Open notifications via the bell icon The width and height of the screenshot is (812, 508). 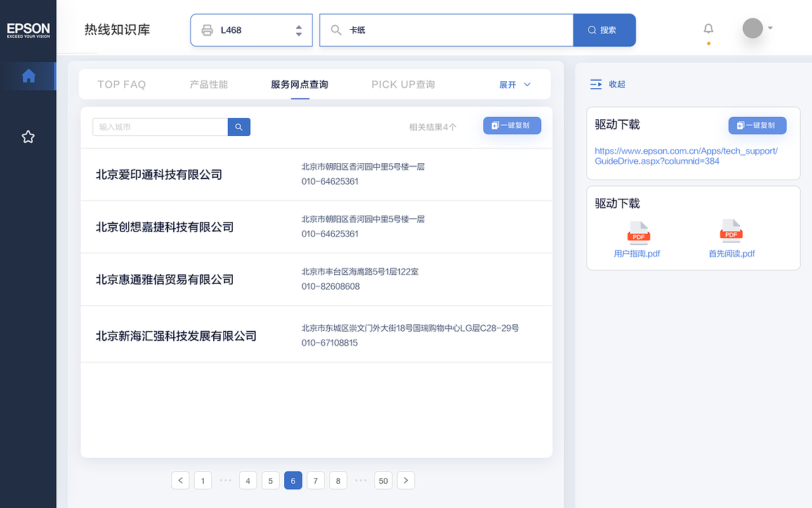(708, 28)
